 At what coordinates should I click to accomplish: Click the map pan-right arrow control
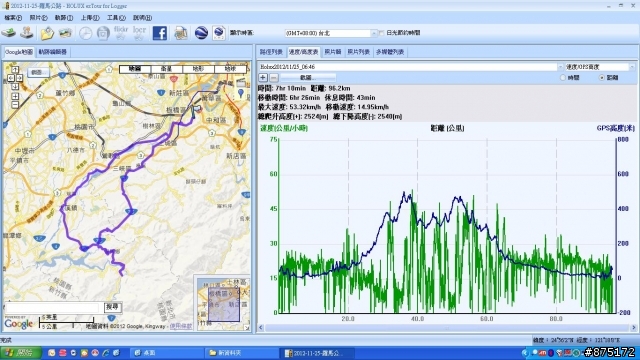pyautogui.click(x=19, y=78)
